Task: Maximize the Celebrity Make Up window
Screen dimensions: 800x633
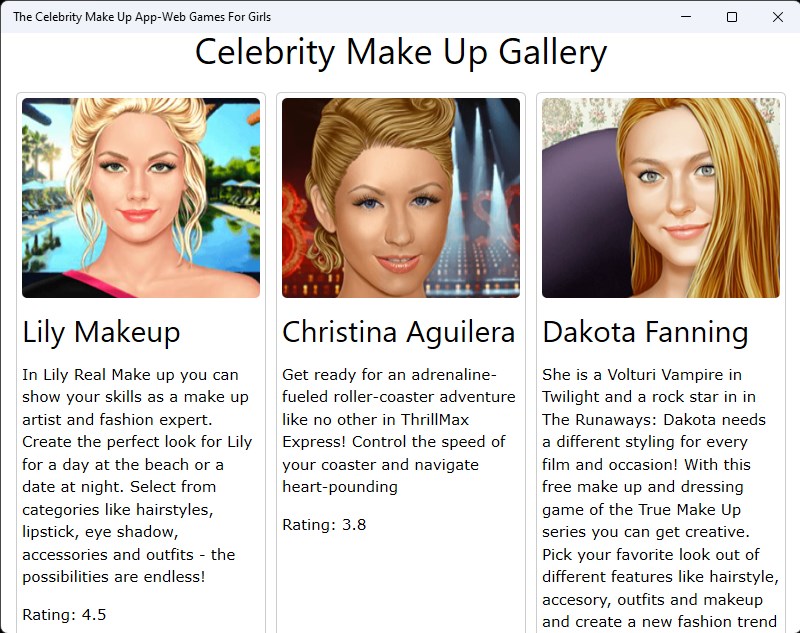Action: pyautogui.click(x=732, y=17)
